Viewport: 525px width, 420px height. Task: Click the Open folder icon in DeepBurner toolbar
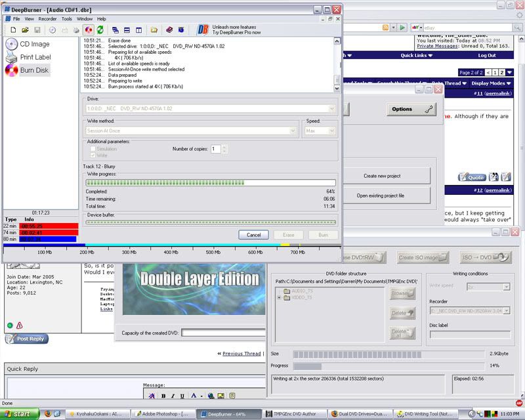click(25, 30)
